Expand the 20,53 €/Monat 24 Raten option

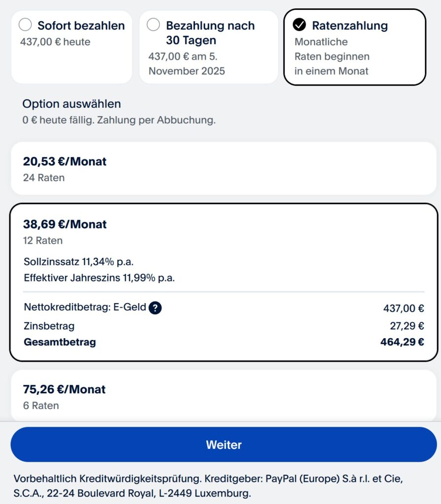223,168
